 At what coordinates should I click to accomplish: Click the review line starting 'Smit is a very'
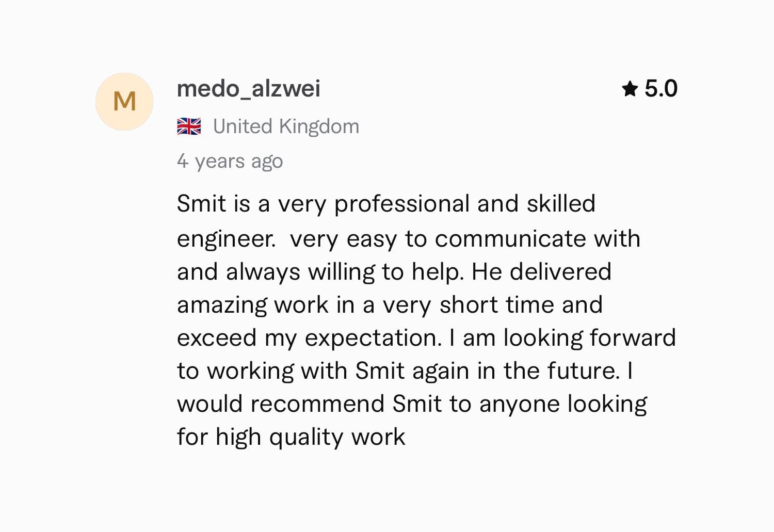coord(385,204)
